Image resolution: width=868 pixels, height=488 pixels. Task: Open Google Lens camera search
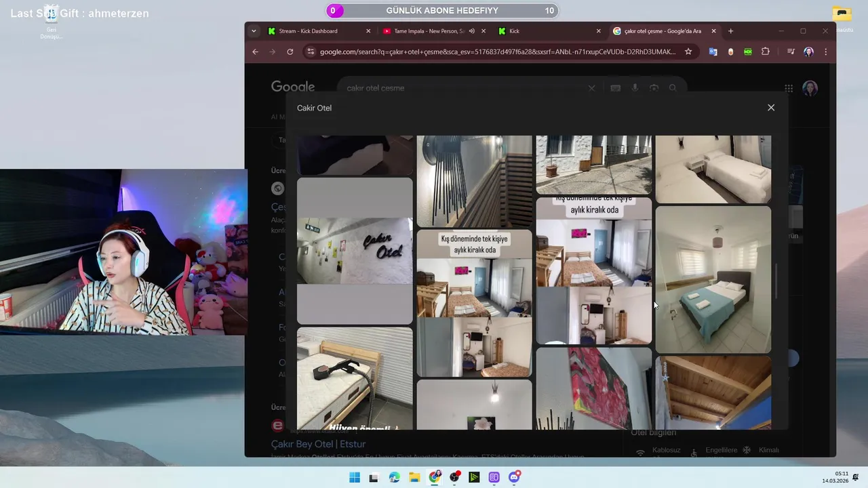pyautogui.click(x=654, y=88)
